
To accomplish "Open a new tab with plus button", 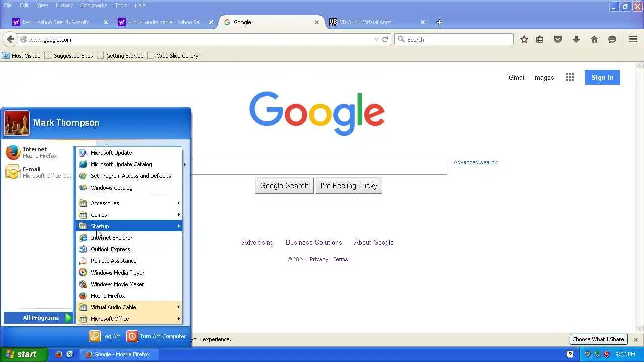I will pyautogui.click(x=439, y=22).
